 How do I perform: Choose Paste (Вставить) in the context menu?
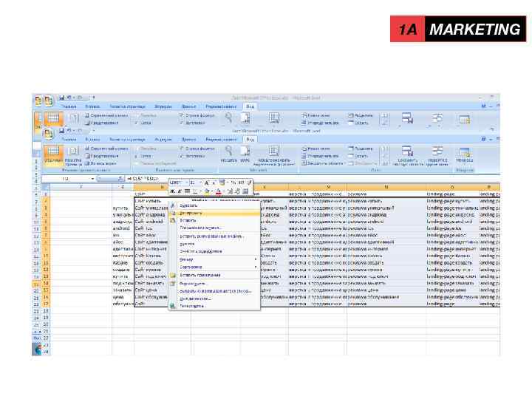[214, 220]
